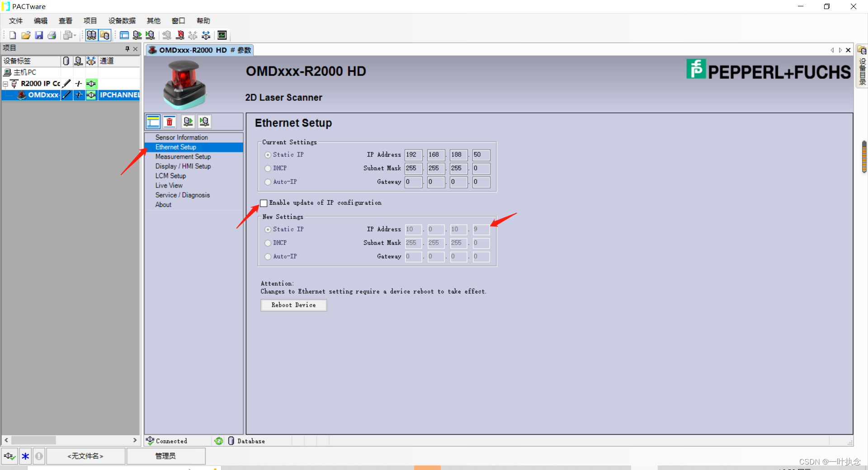Open Display / HMI Setup page

pyautogui.click(x=183, y=166)
